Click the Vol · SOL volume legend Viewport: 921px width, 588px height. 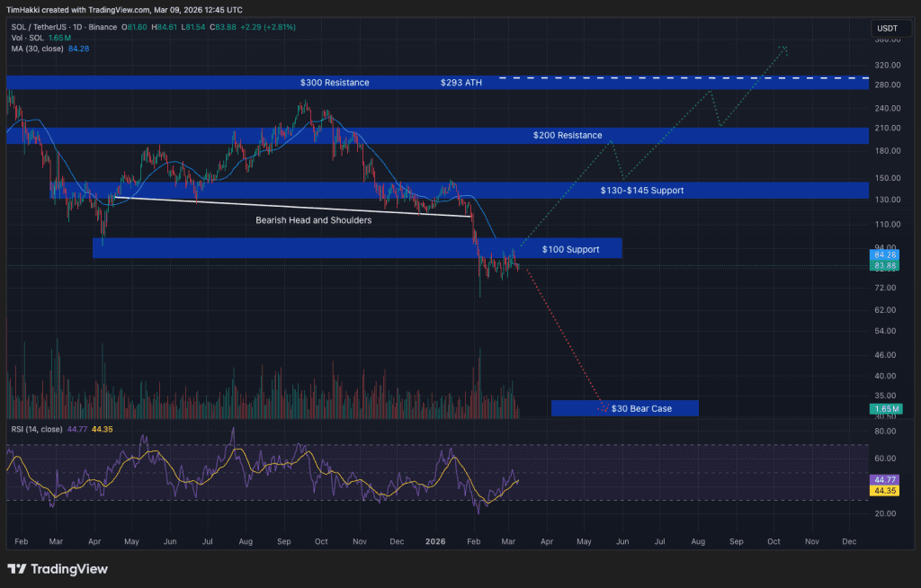point(25,38)
